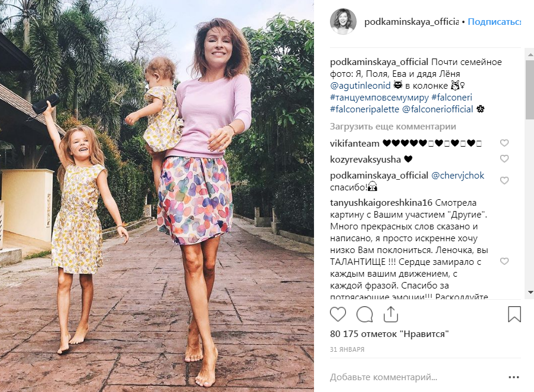This screenshot has height=392, width=534.
Task: Load more comments via Загрузить еще комментарии
Action: tap(393, 127)
